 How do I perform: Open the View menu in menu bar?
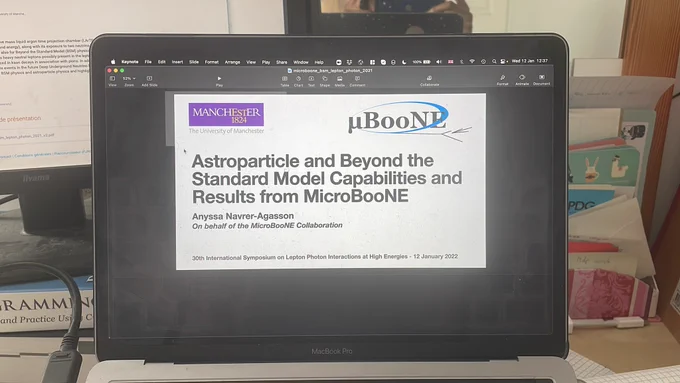coord(251,62)
